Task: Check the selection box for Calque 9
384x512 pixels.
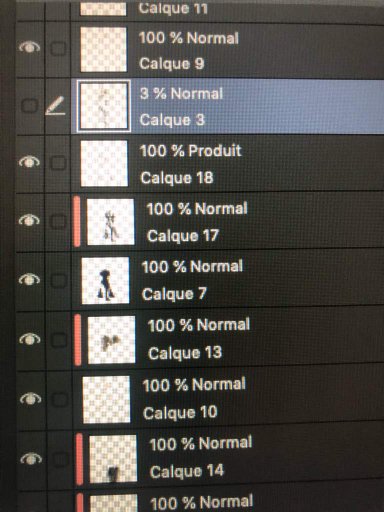Action: [58, 48]
